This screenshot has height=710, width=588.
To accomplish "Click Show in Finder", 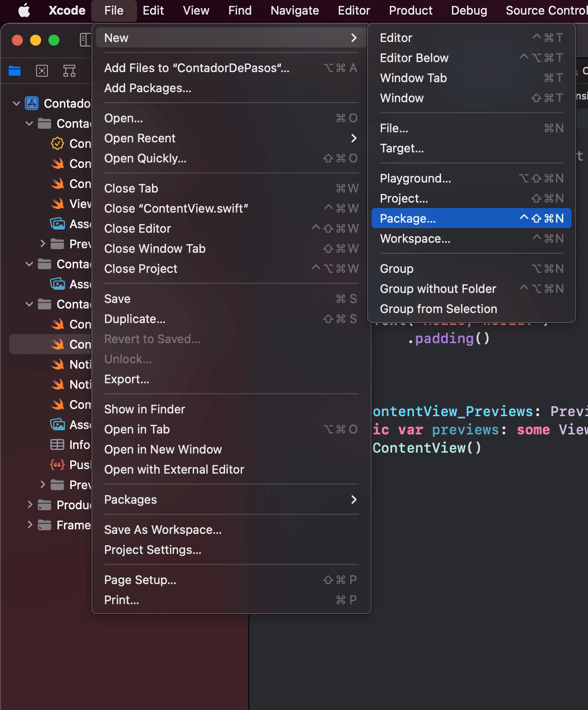I will (231, 409).
